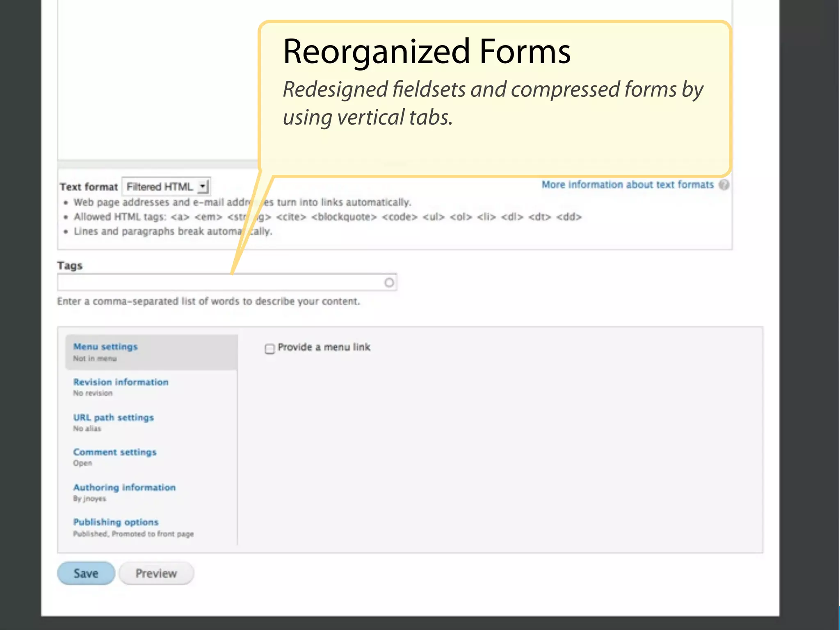Follow More information about text formats link

627,185
